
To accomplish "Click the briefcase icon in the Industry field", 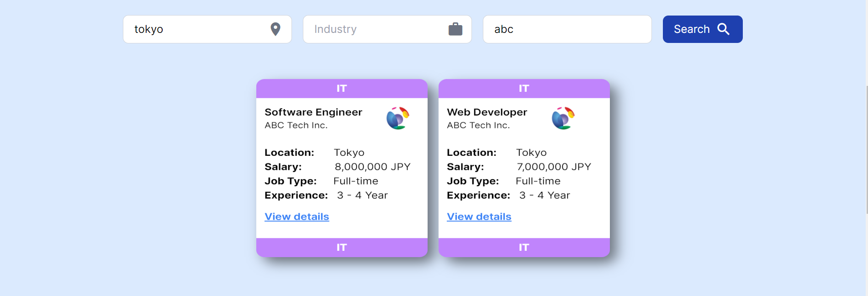I will (x=455, y=29).
